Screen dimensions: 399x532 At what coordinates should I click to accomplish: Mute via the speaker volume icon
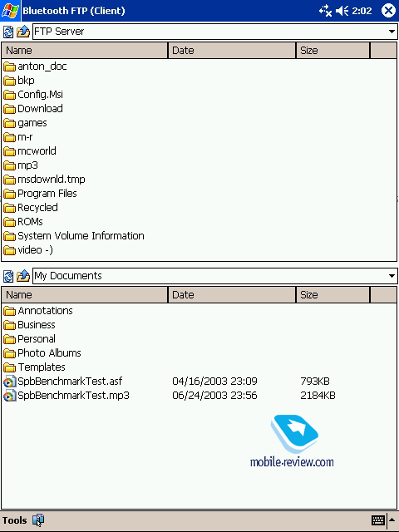342,11
